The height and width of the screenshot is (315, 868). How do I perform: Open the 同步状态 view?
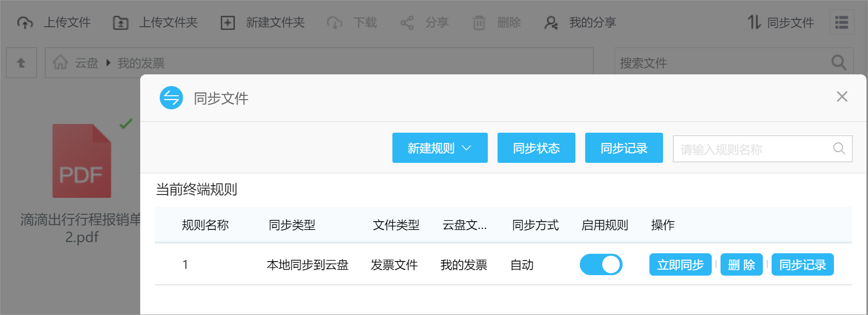coord(536,148)
